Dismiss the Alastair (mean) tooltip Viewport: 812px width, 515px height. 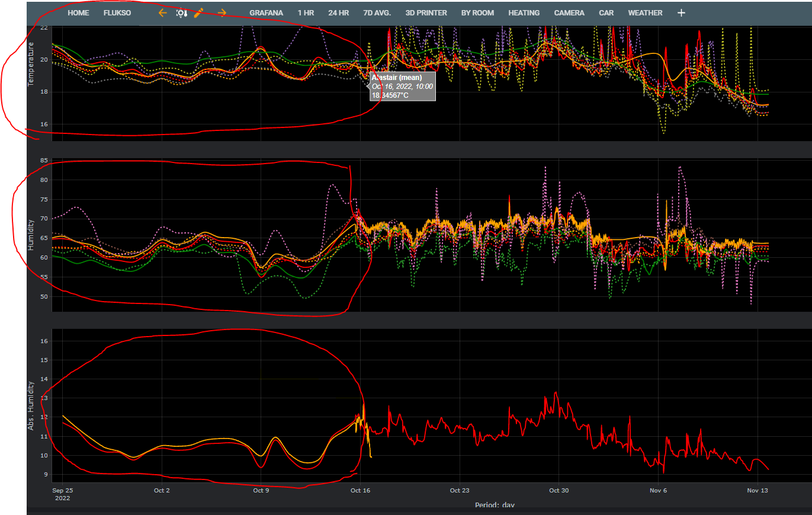click(x=402, y=86)
